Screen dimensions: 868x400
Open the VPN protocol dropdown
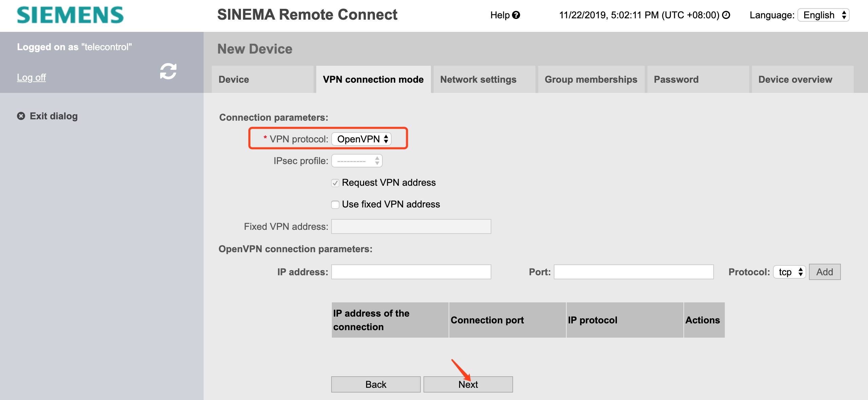pyautogui.click(x=361, y=139)
